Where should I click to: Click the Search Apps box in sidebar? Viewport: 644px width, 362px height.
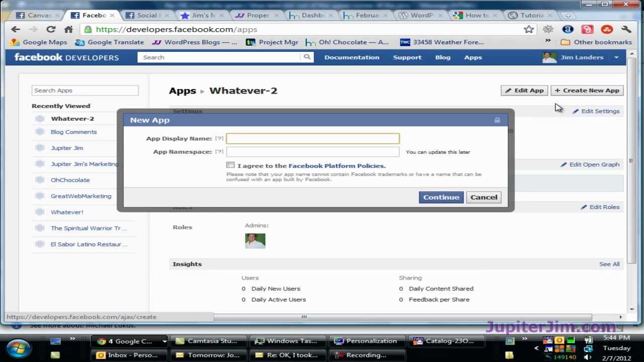85,90
